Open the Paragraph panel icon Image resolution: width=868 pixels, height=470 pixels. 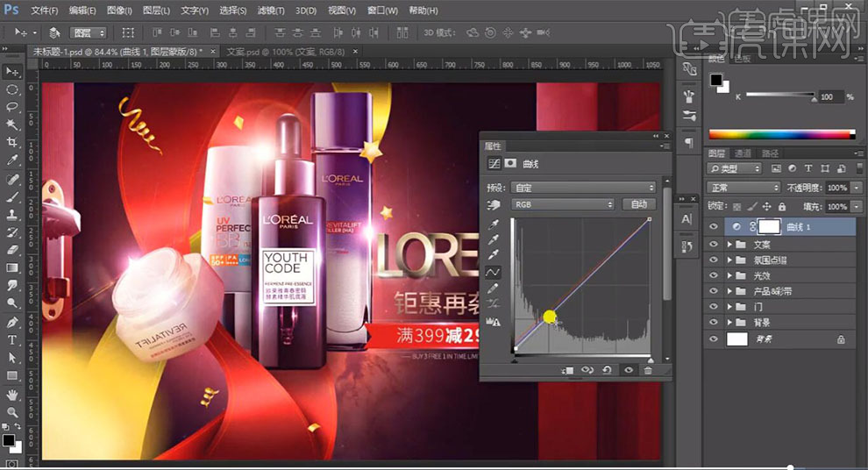688,143
